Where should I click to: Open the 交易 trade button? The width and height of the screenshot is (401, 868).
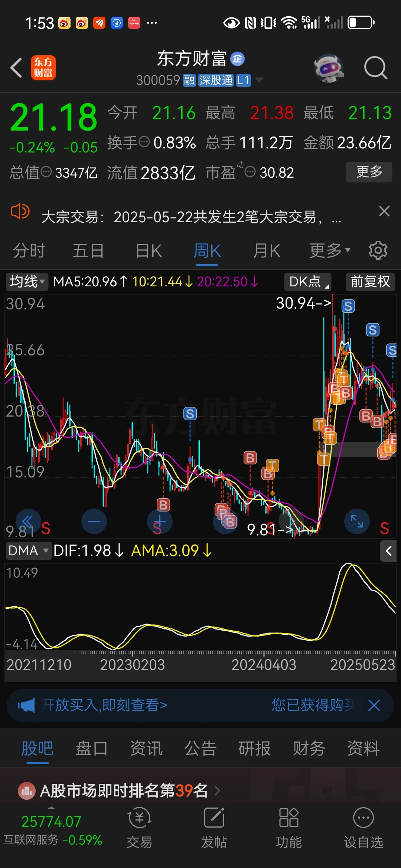click(x=139, y=828)
